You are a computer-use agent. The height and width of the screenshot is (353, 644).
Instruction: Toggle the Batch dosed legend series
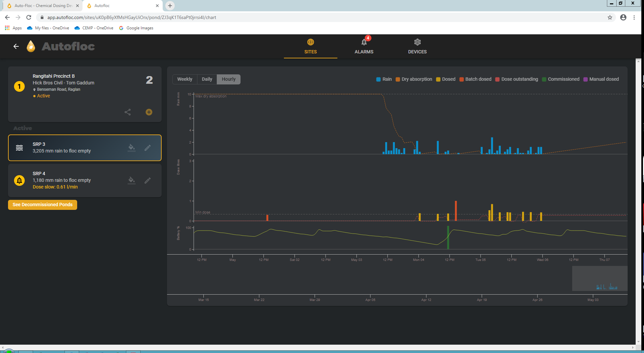coord(475,79)
